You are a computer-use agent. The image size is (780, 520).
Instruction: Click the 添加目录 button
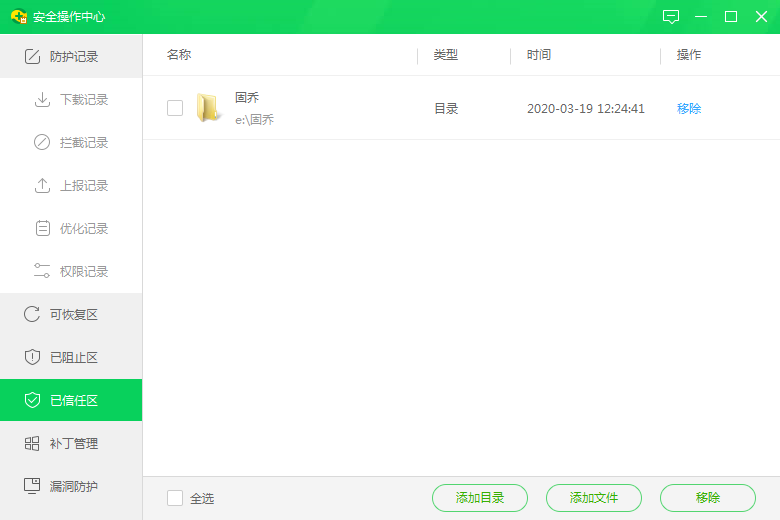(x=480, y=498)
